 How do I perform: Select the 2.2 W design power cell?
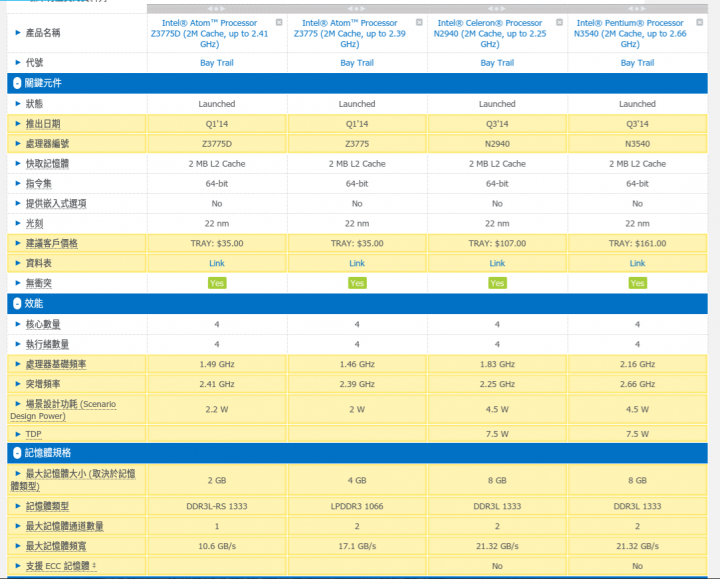coord(217,409)
